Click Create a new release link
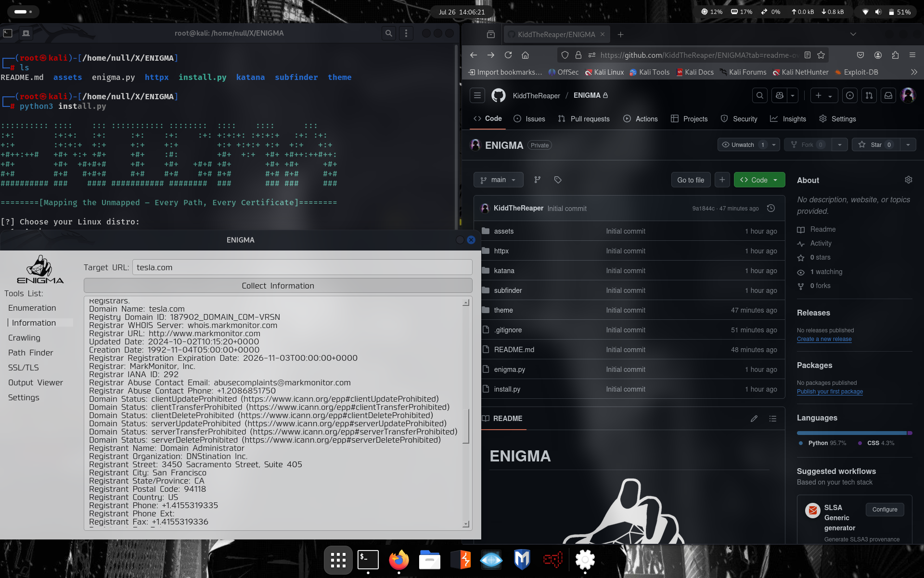924x578 pixels. point(824,339)
